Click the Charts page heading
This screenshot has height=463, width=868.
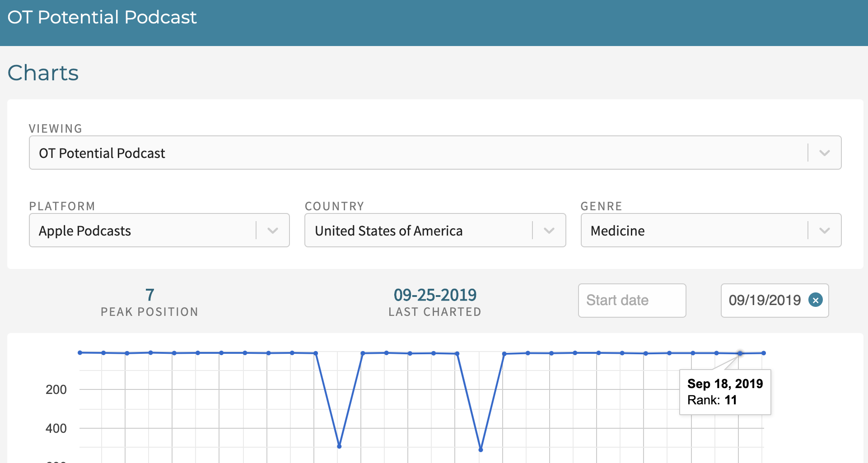tap(43, 73)
